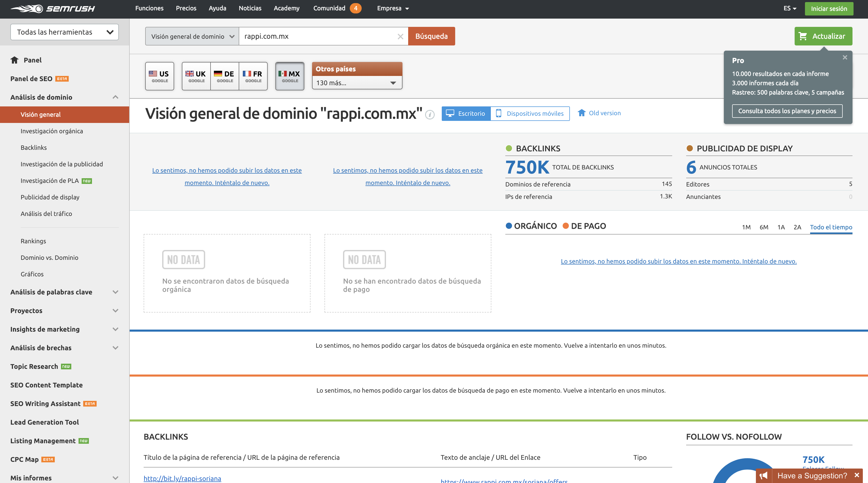The width and height of the screenshot is (868, 483).
Task: Open Listing Management tool
Action: pos(43,441)
